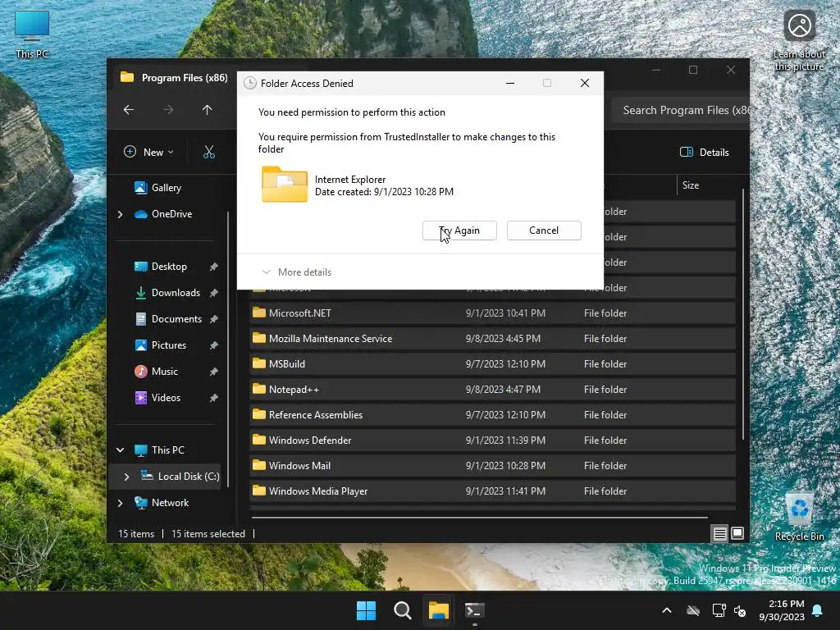The height and width of the screenshot is (630, 840).
Task: Click the OneDrive tray icon
Action: point(693,610)
